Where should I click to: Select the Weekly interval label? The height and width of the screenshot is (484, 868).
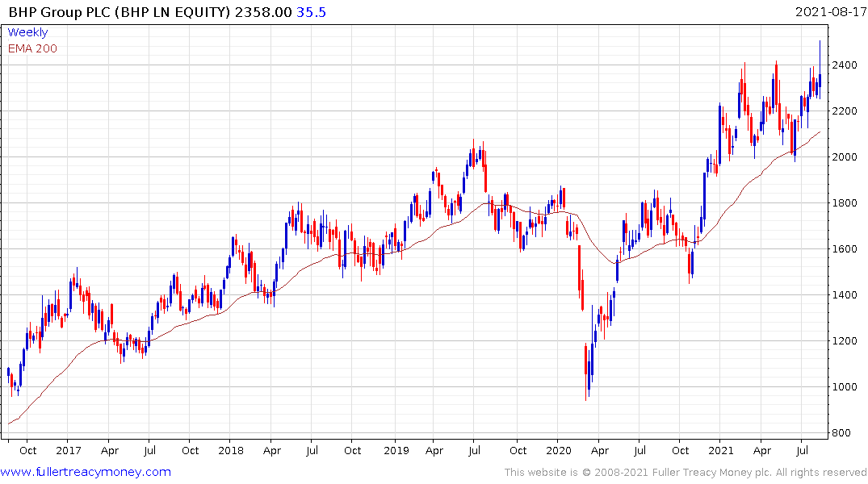27,32
